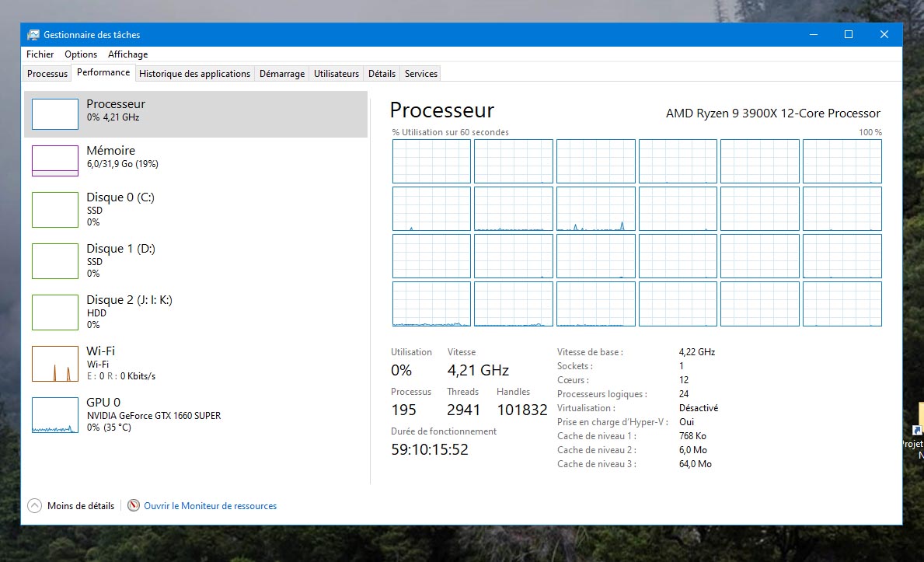Click Ouvrir le Moniteur de ressources link
Screen dimensions: 924x562
(210, 506)
